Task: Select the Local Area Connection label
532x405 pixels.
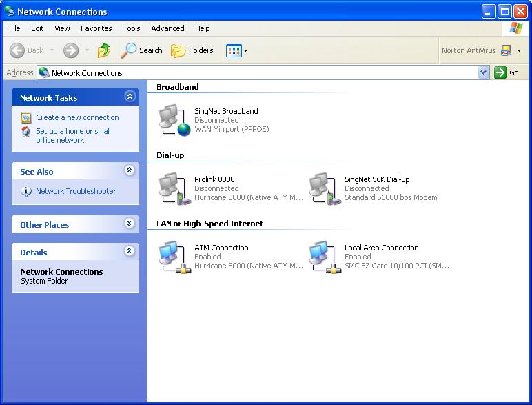Action: pyautogui.click(x=381, y=248)
